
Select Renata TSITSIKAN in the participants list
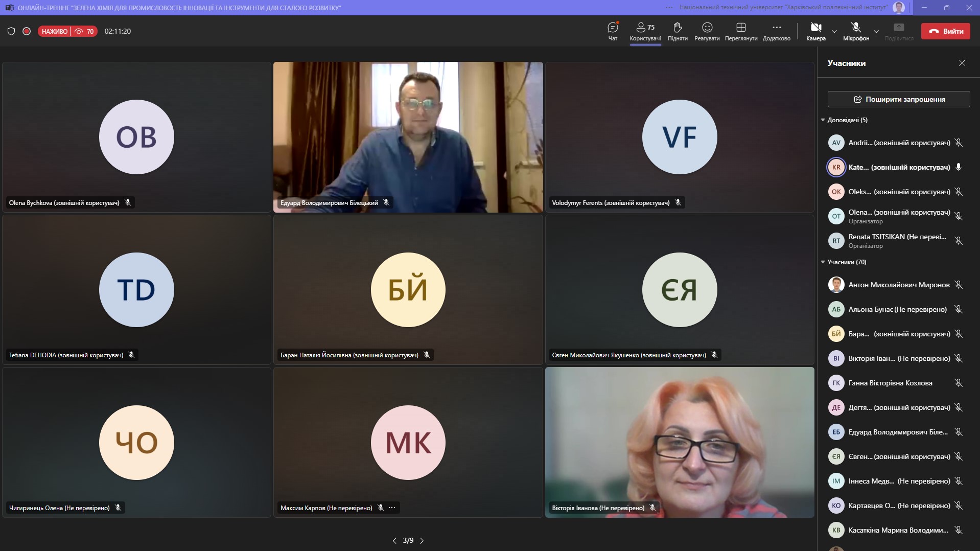click(x=896, y=241)
